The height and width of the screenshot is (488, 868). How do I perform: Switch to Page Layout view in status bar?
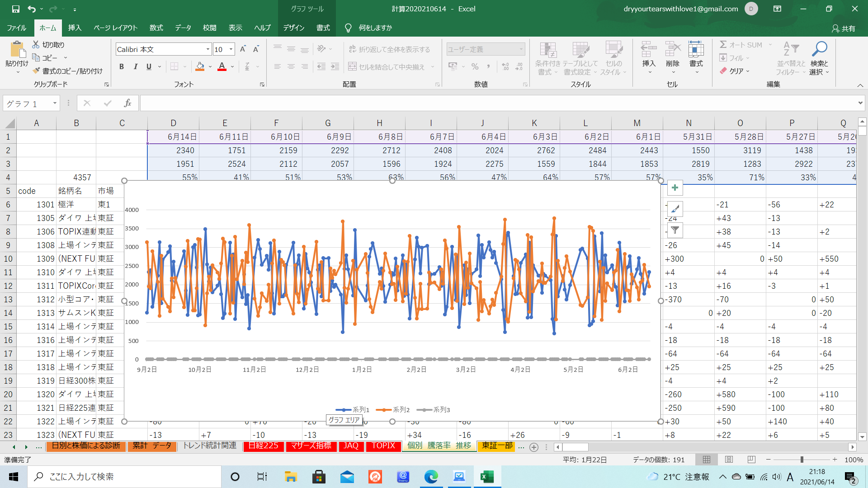(729, 460)
